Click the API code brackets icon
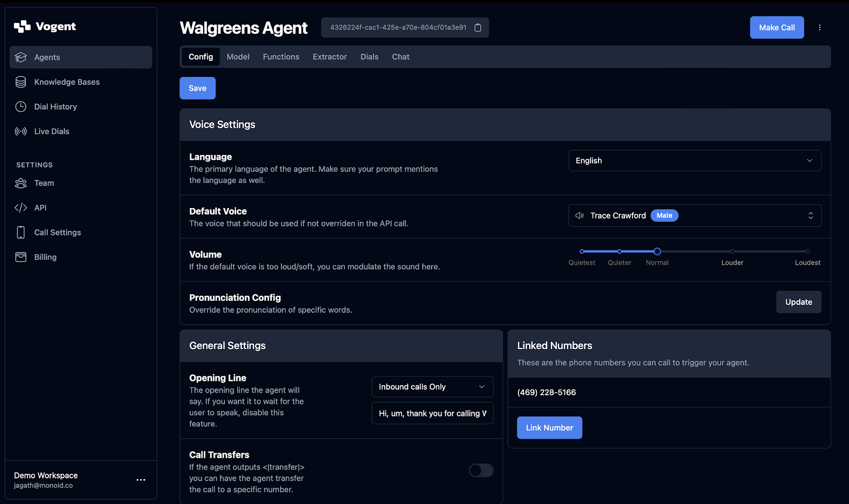Screen dimensions: 849x504 (21, 208)
